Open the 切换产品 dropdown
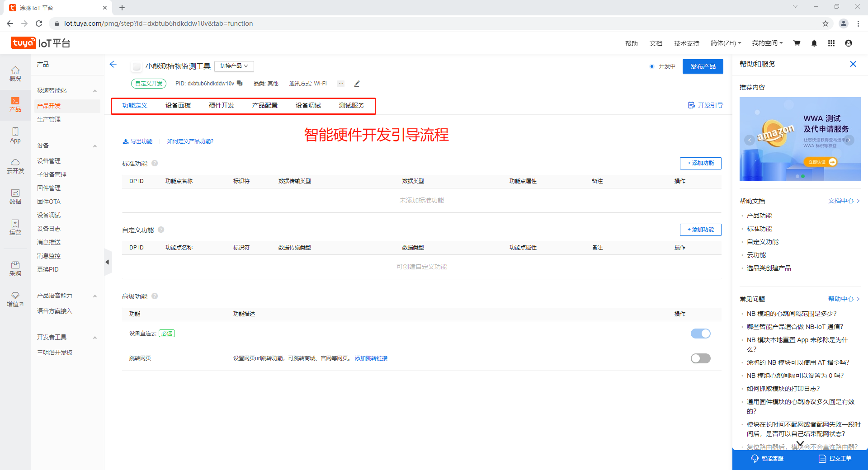This screenshot has height=470, width=868. click(x=234, y=66)
